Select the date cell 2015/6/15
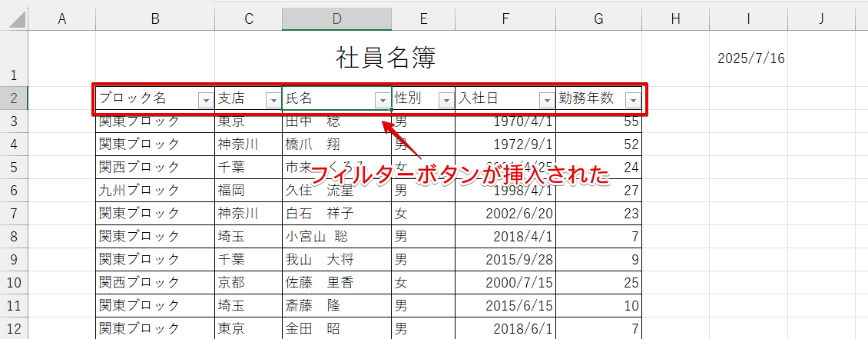This screenshot has width=868, height=339. click(505, 306)
